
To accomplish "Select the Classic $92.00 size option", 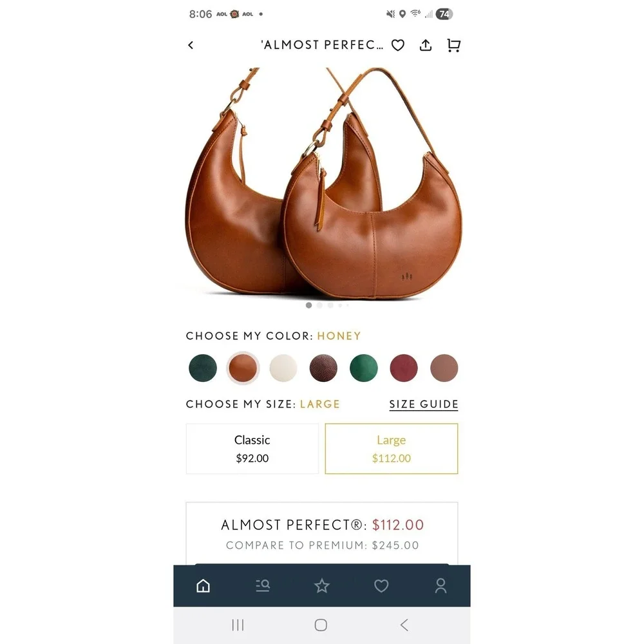I will (252, 448).
